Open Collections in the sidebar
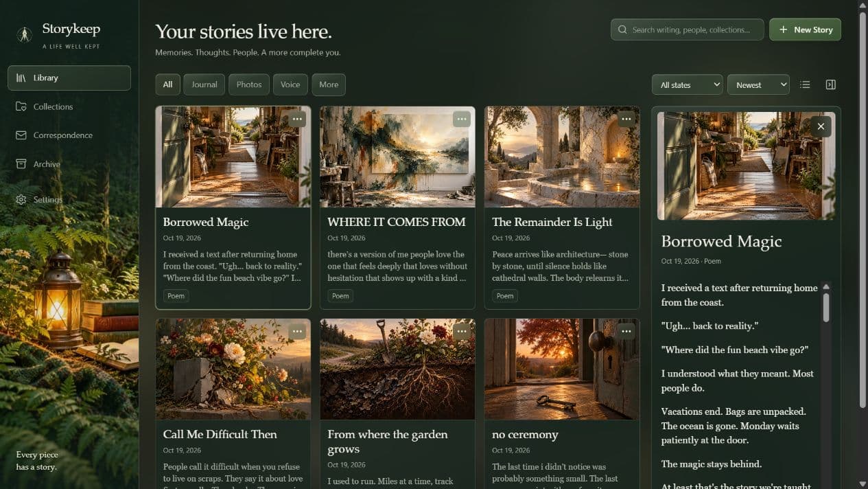 (x=69, y=106)
